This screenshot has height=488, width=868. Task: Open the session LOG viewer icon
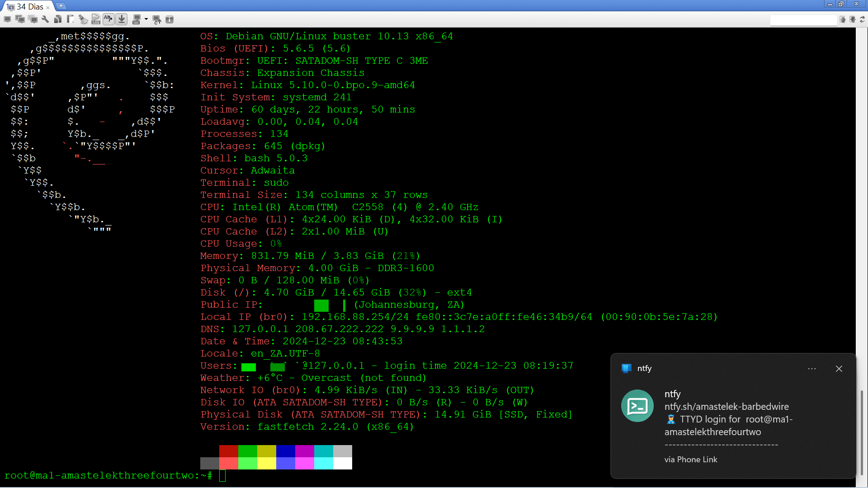[96, 19]
